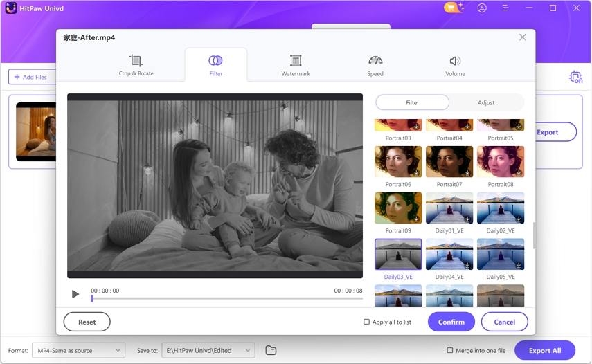Open the Crop & Rotate tool

coord(136,65)
